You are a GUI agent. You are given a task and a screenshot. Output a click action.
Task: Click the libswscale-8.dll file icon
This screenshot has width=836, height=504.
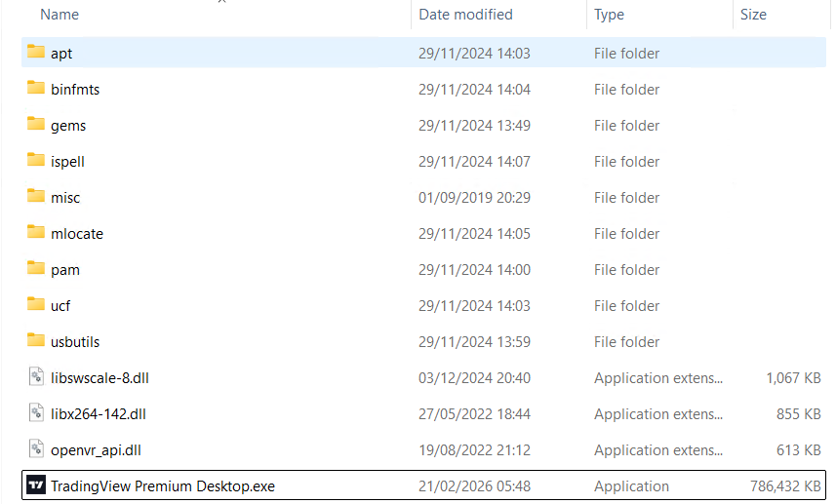pos(36,376)
